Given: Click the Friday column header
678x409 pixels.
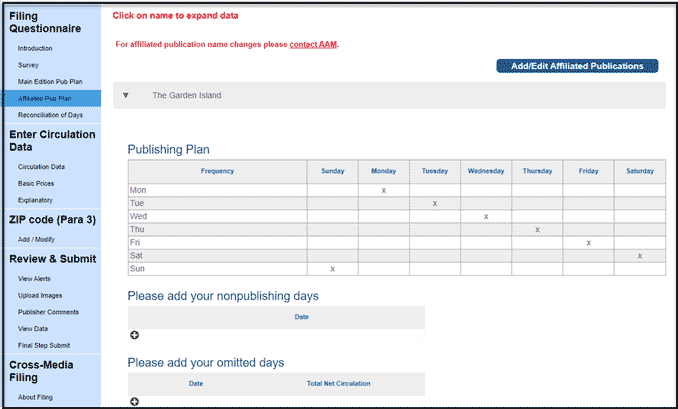Looking at the screenshot, I should (588, 171).
